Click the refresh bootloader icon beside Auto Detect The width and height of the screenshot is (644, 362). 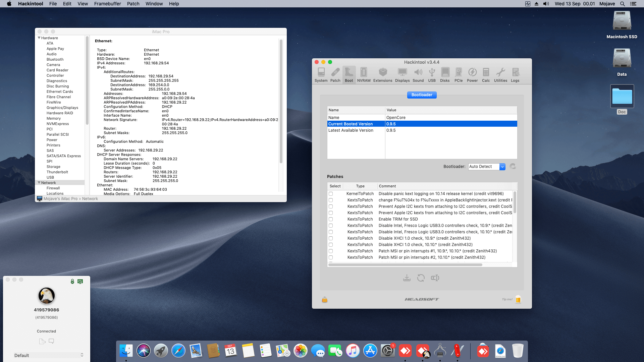click(513, 167)
